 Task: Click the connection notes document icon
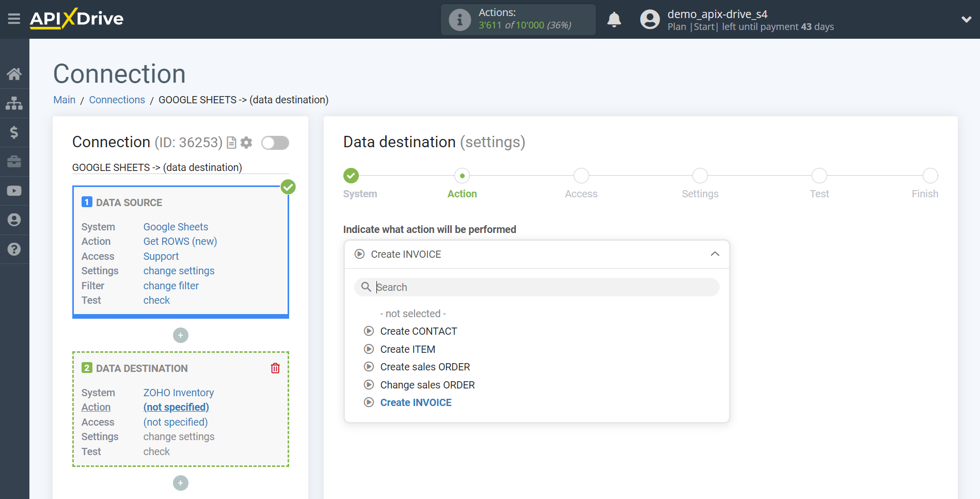(x=231, y=143)
